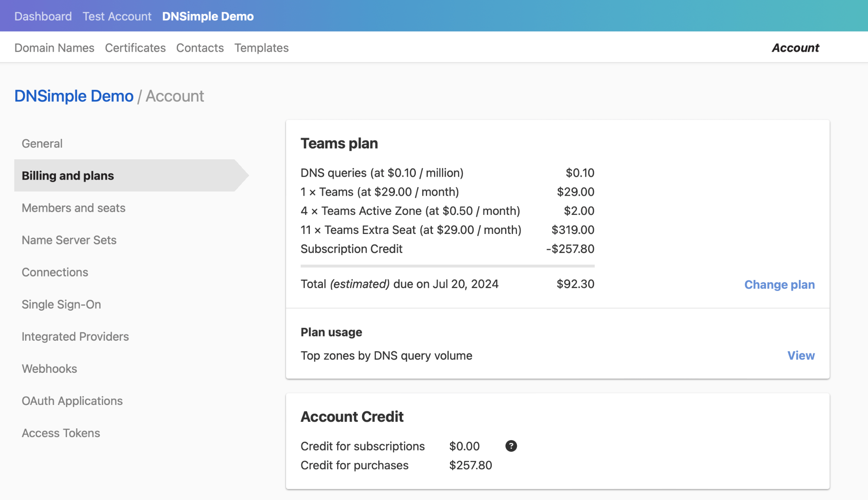Image resolution: width=868 pixels, height=500 pixels.
Task: Navigate to the Templates tab
Action: [262, 48]
